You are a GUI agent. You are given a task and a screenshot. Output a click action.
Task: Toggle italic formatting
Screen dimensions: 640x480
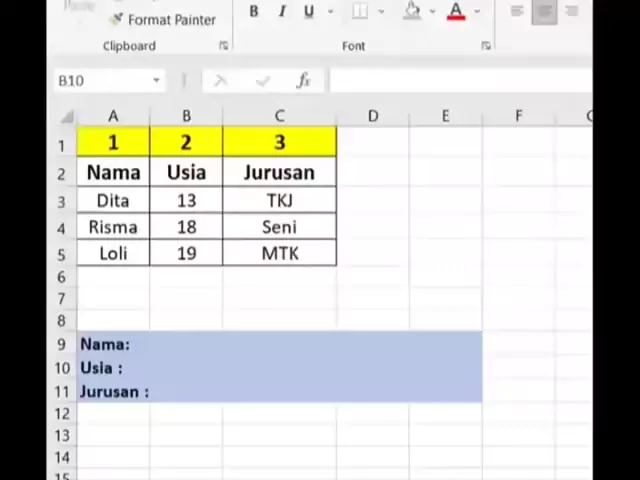point(282,12)
